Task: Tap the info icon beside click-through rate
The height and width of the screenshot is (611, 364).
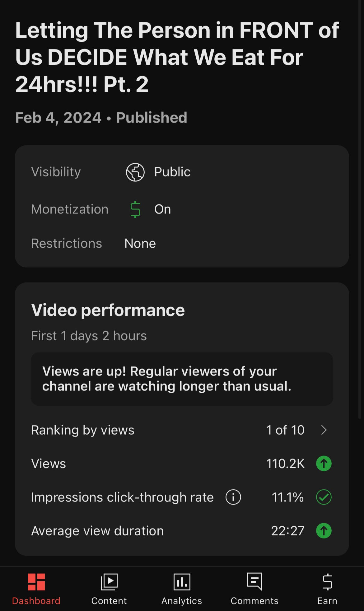Action: [x=233, y=497]
